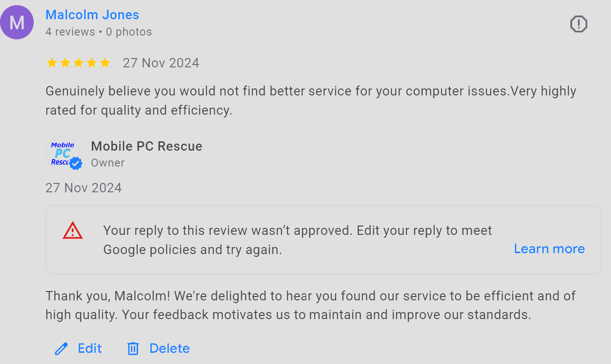This screenshot has height=364, width=611.
Task: Click the Delete reply text button
Action: [169, 349]
